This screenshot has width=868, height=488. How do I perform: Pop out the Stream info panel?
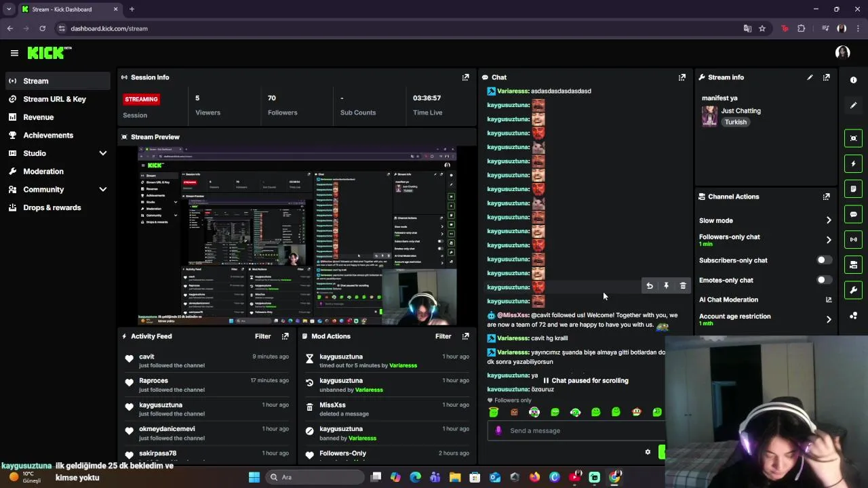826,77
